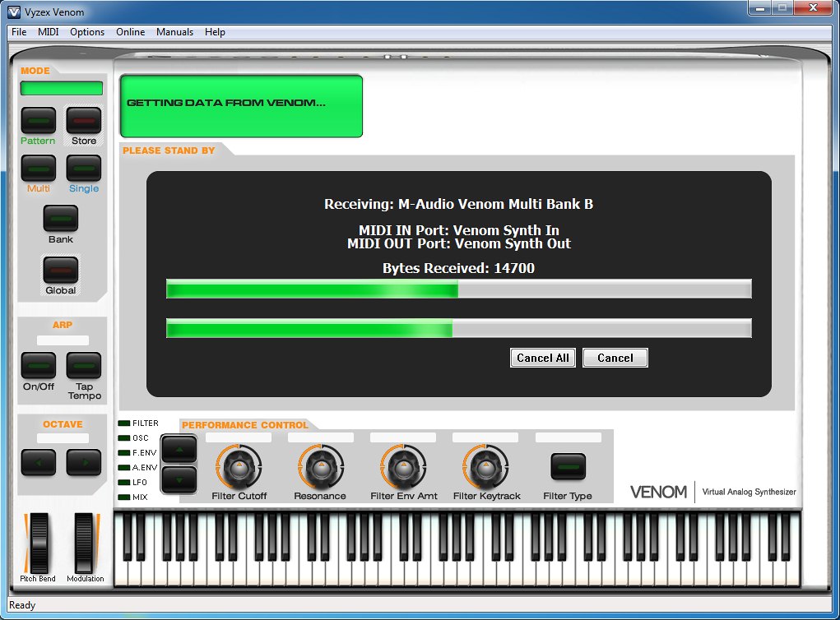Image resolution: width=840 pixels, height=620 pixels.
Task: Play the leftmost white piano key
Action: tap(121, 573)
